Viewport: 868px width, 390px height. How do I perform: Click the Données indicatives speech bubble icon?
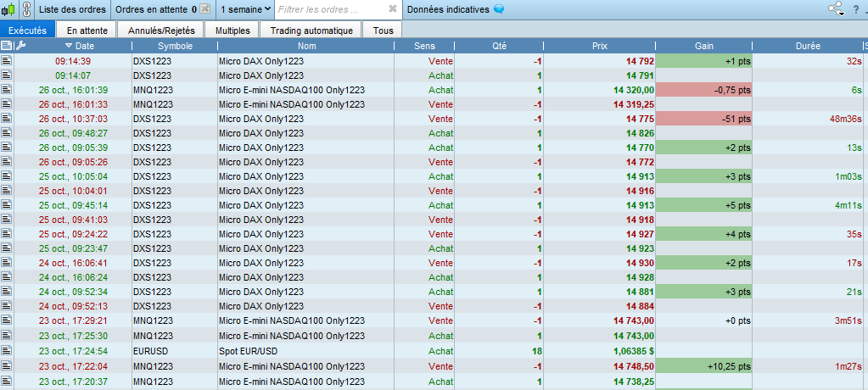point(499,8)
